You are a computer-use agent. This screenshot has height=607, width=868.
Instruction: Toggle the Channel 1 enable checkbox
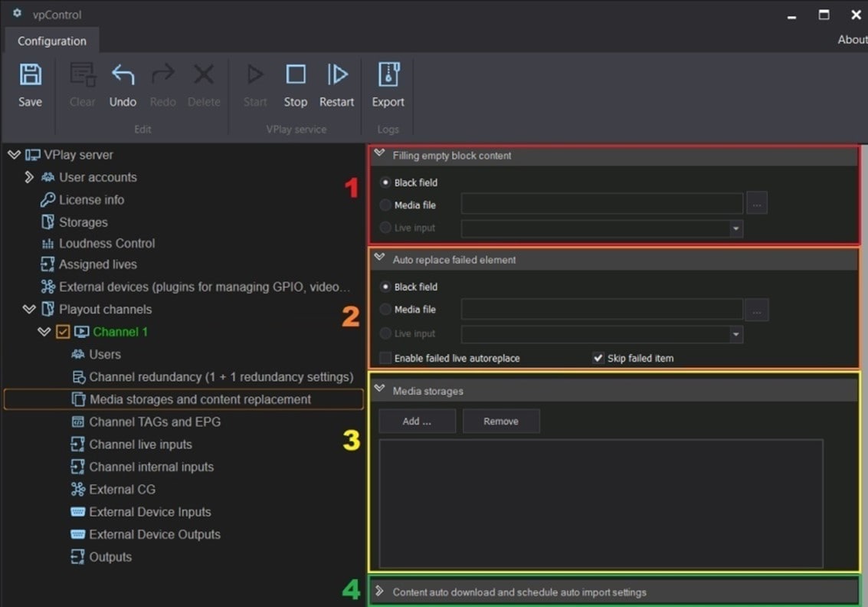click(x=63, y=332)
